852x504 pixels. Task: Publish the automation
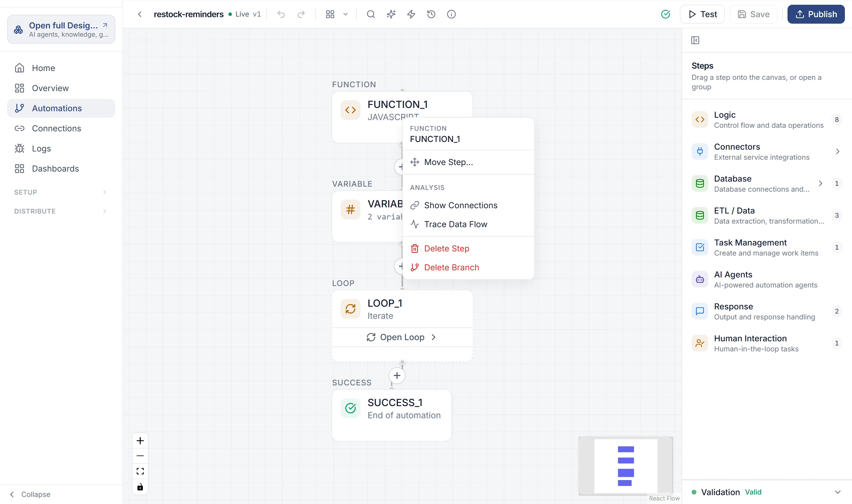[x=816, y=14]
